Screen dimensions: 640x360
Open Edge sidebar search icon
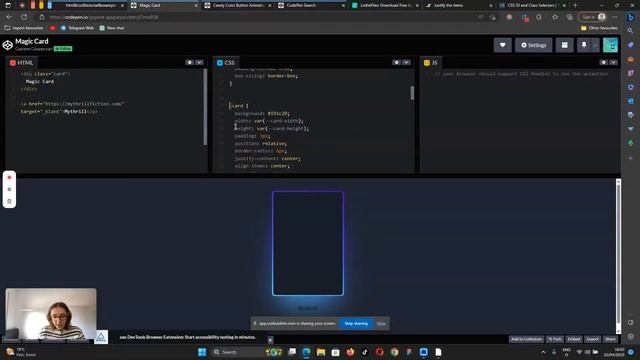631,31
